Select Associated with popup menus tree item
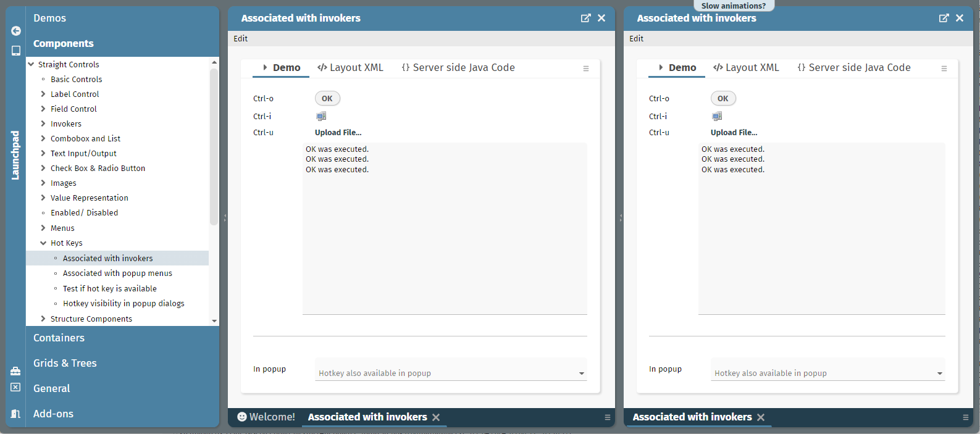The image size is (980, 434). (x=117, y=273)
